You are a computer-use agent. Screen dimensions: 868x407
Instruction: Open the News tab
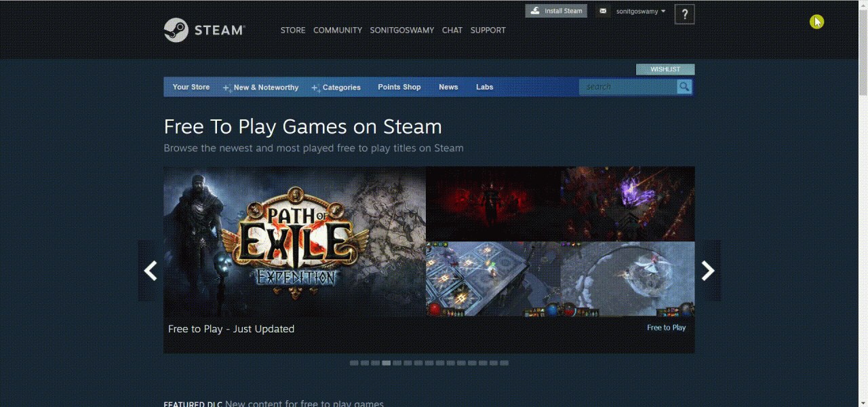[x=448, y=87]
